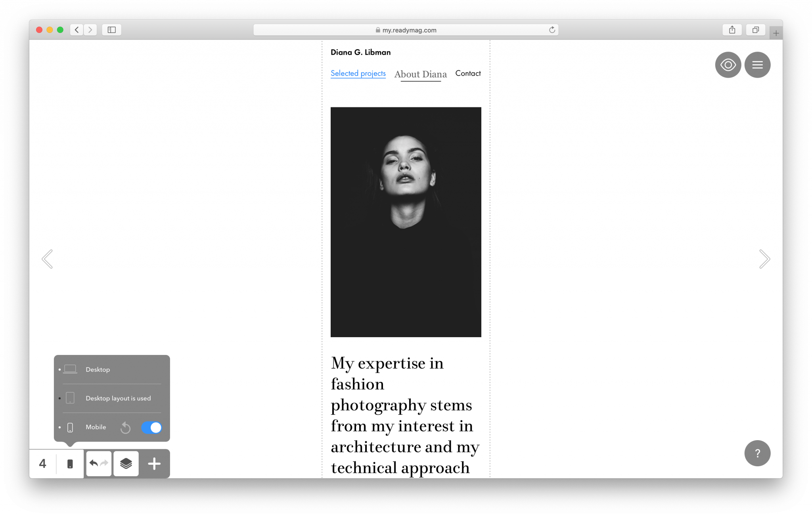Screen dimensions: 812x517
Task: Select the About Diana tab
Action: coord(421,74)
